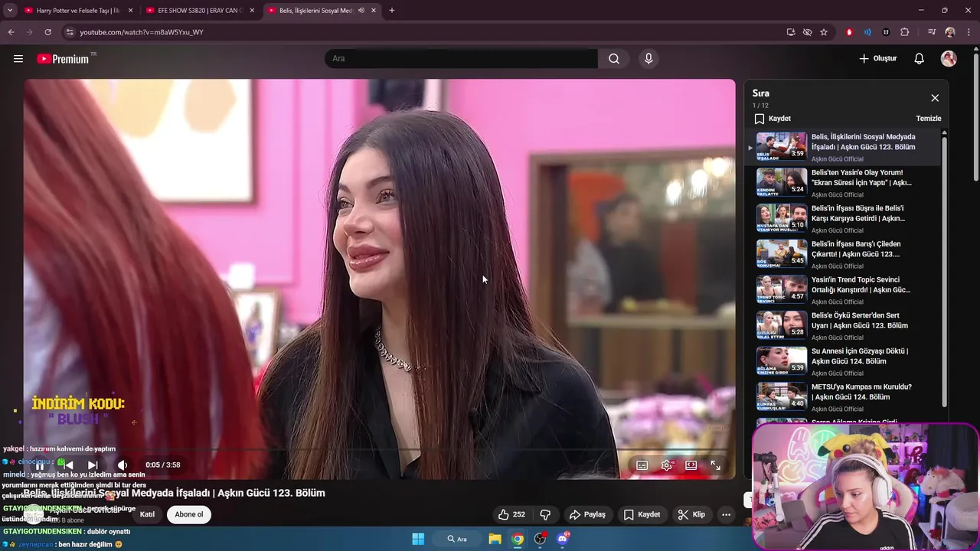The height and width of the screenshot is (551, 980).
Task: Bookmark this page with the star
Action: click(x=824, y=32)
